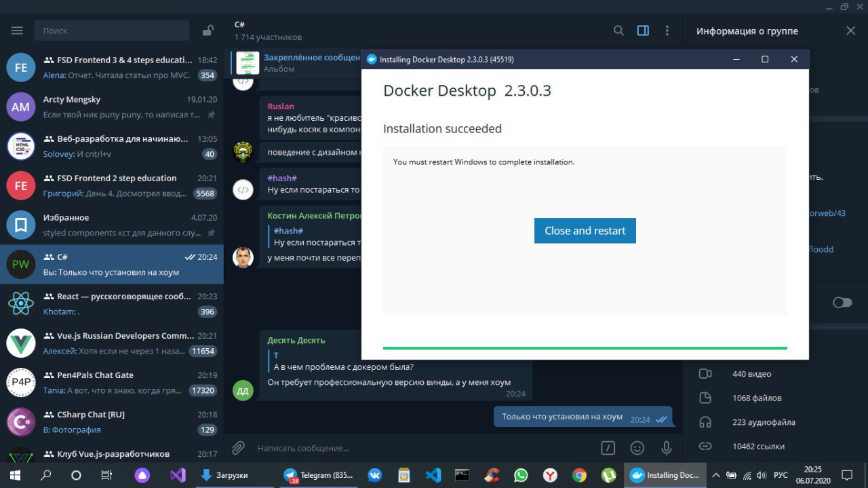The width and height of the screenshot is (868, 488).
Task: Click Ruslan sender name in chat
Action: pyautogui.click(x=281, y=106)
